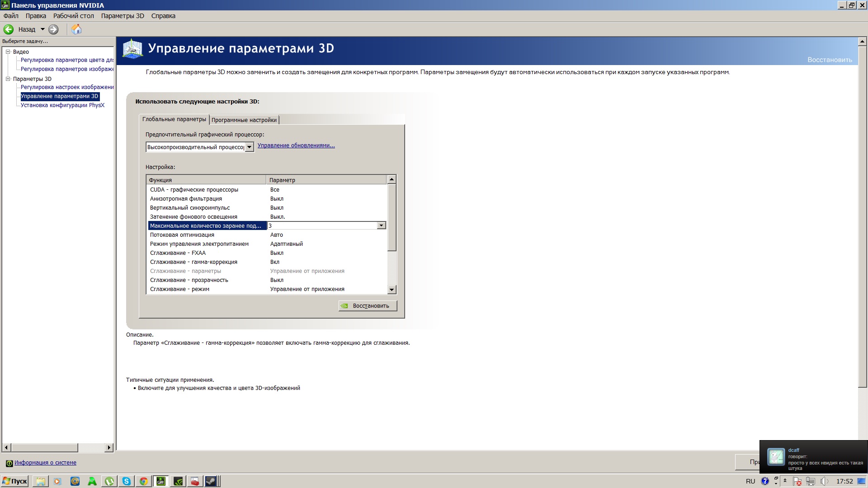Collapse the Параметры 3D tree node

(8, 79)
